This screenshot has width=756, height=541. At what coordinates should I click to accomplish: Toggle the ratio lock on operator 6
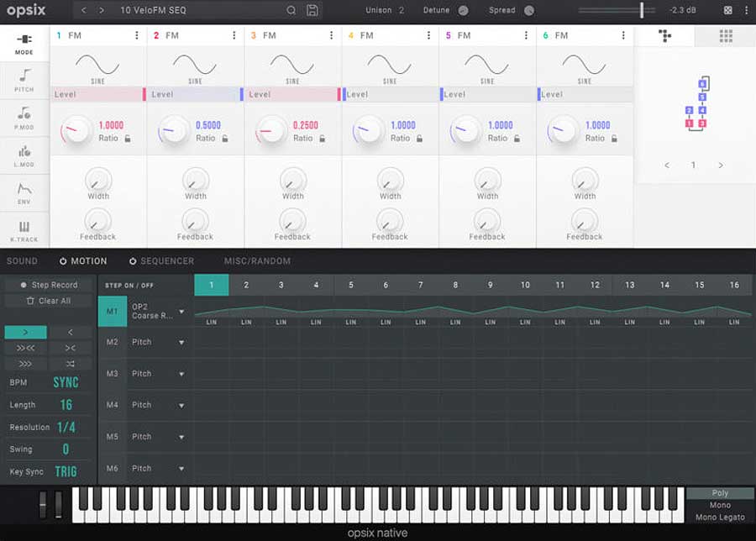click(x=615, y=139)
